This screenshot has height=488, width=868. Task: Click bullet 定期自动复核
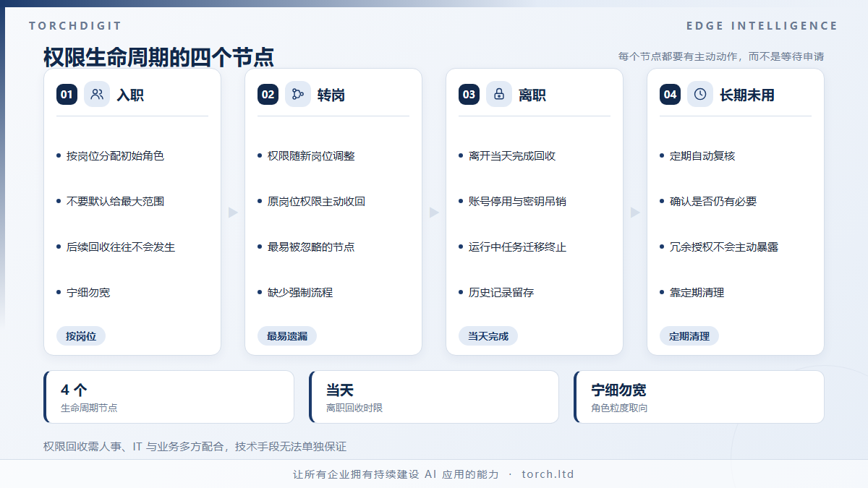coord(702,155)
